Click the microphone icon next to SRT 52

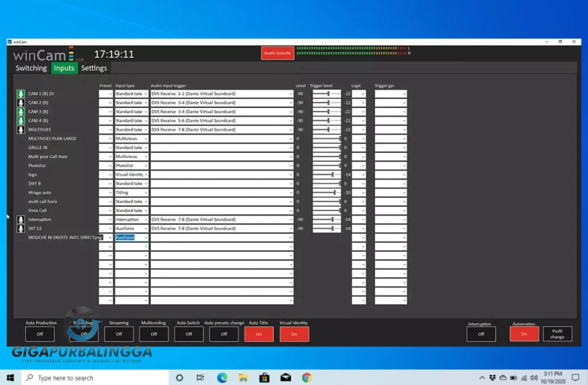[x=20, y=228]
